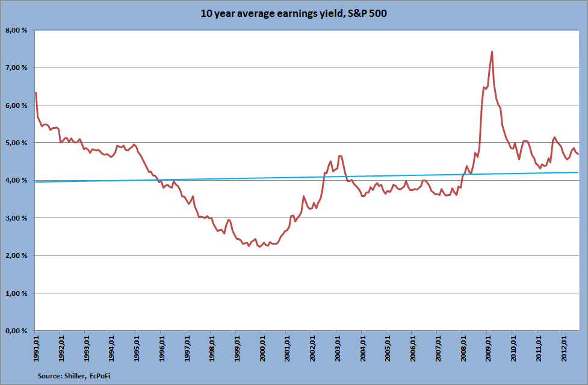Click the 6,00 % y-axis label
Screen dimensions: 588x385
(x=16, y=105)
